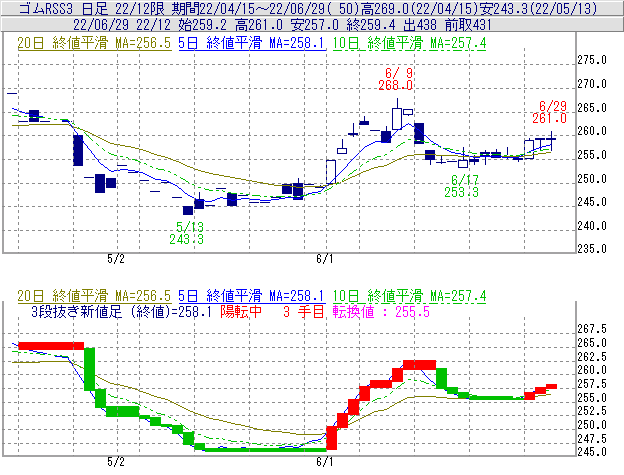
Task: Click the 5/2 date label under upper chart
Action: tap(116, 259)
